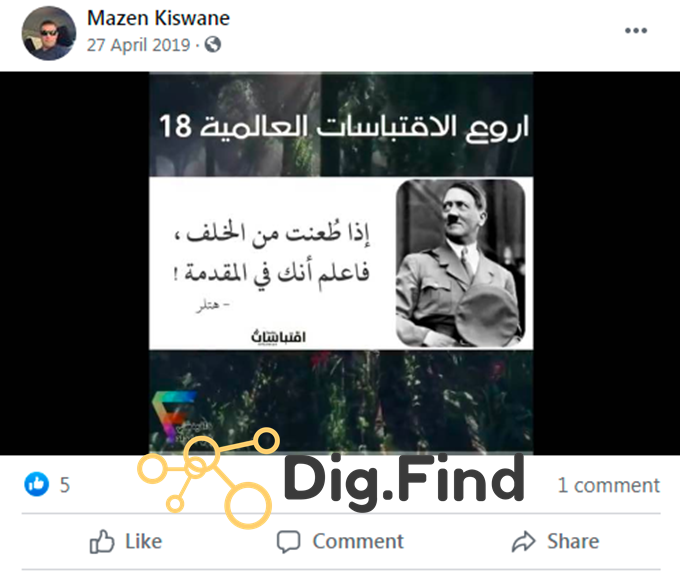This screenshot has height=571, width=680.
Task: Open the Mazen Kiswane profile name link
Action: pos(158,18)
